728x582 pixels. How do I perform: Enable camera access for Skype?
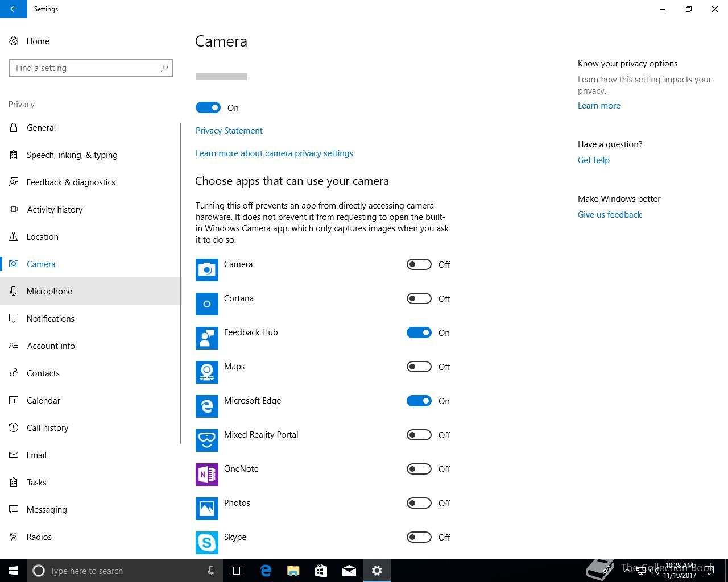coord(419,537)
